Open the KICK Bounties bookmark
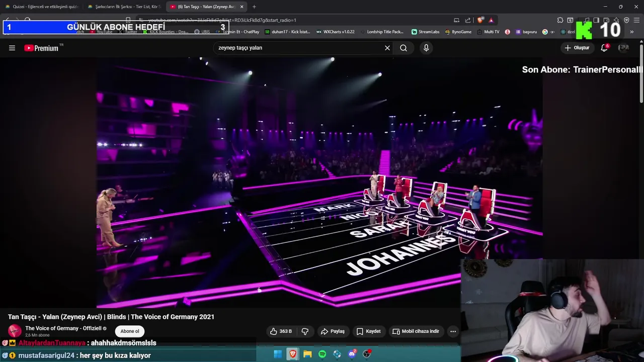 point(166,32)
